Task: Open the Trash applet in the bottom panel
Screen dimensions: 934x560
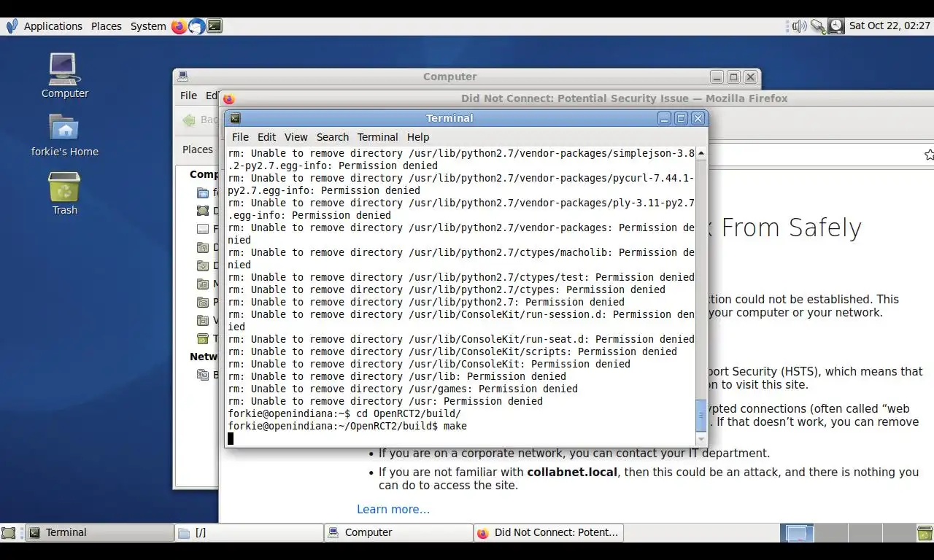Action: (925, 533)
